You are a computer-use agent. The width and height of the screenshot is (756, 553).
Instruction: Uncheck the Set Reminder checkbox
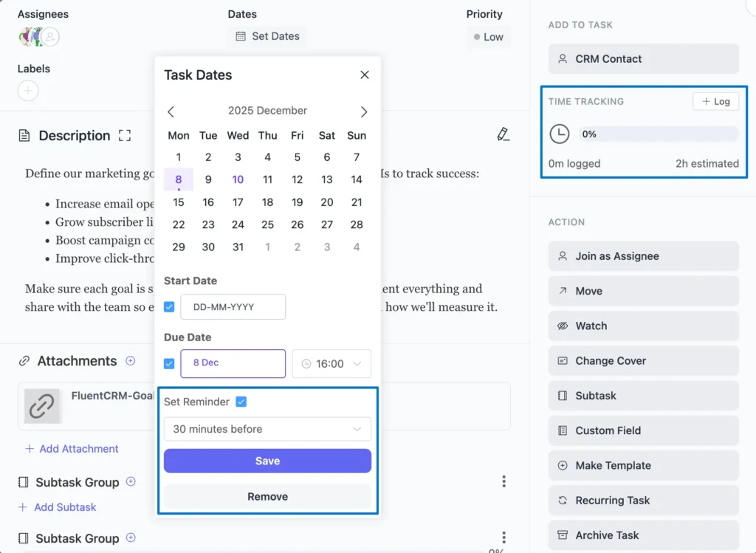tap(241, 402)
